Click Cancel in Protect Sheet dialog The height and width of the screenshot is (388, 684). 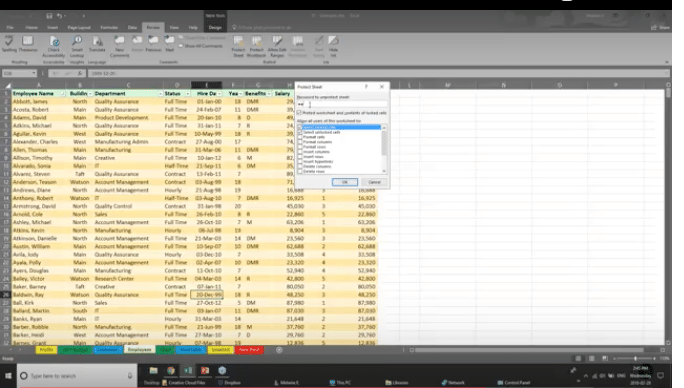coord(374,182)
